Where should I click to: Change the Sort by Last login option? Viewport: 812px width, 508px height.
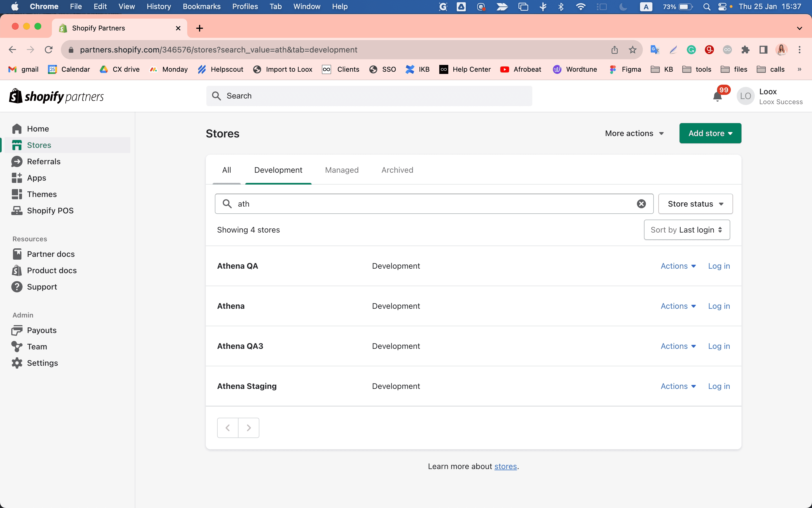click(x=687, y=230)
